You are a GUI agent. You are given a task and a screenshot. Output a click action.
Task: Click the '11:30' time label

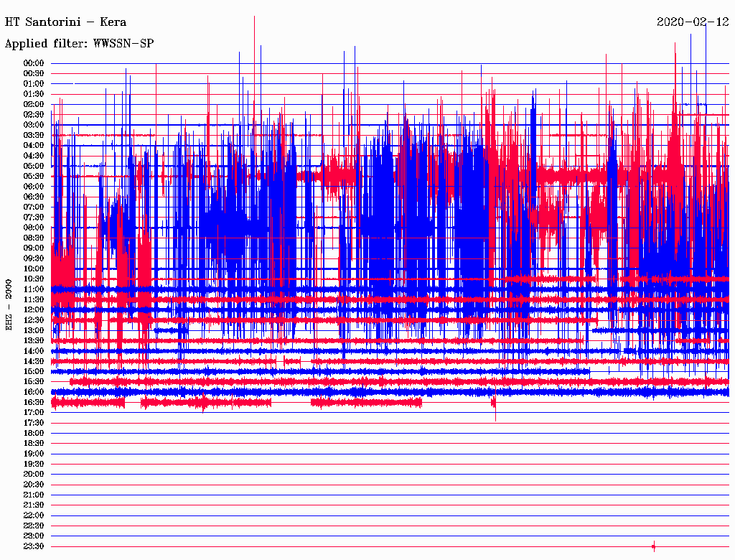pos(34,299)
